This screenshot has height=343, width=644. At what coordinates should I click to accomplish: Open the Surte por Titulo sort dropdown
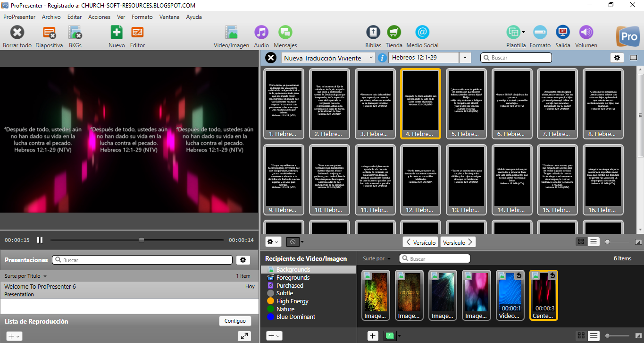[x=25, y=276]
